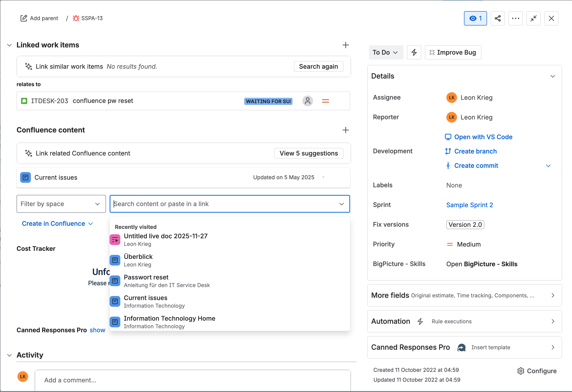Click the bug type icon beside SSPA-13
Viewport: 572px width, 392px height.
(x=76, y=18)
